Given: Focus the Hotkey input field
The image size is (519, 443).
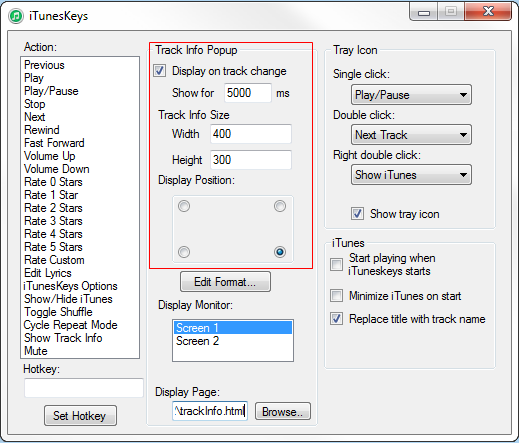Looking at the screenshot, I should [84, 388].
